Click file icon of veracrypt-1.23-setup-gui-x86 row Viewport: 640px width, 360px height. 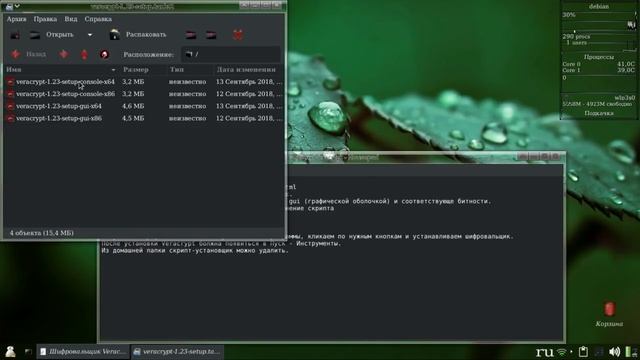(11, 118)
